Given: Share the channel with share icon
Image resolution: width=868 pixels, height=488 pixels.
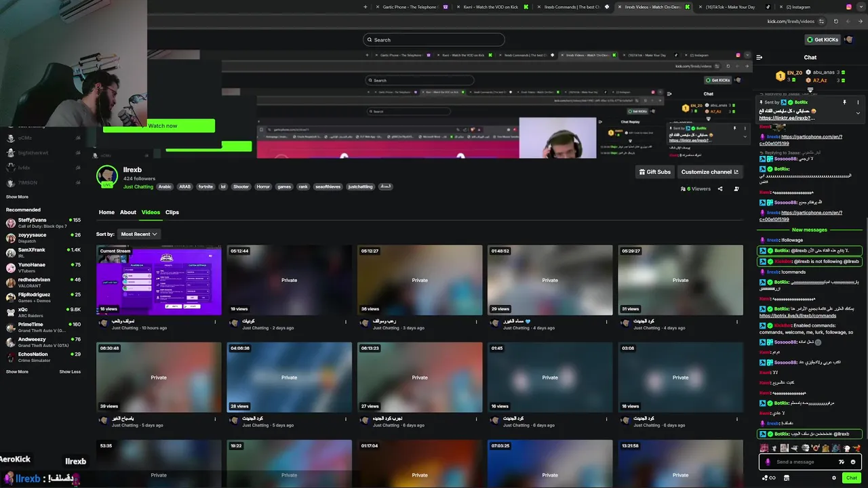Looking at the screenshot, I should point(720,189).
